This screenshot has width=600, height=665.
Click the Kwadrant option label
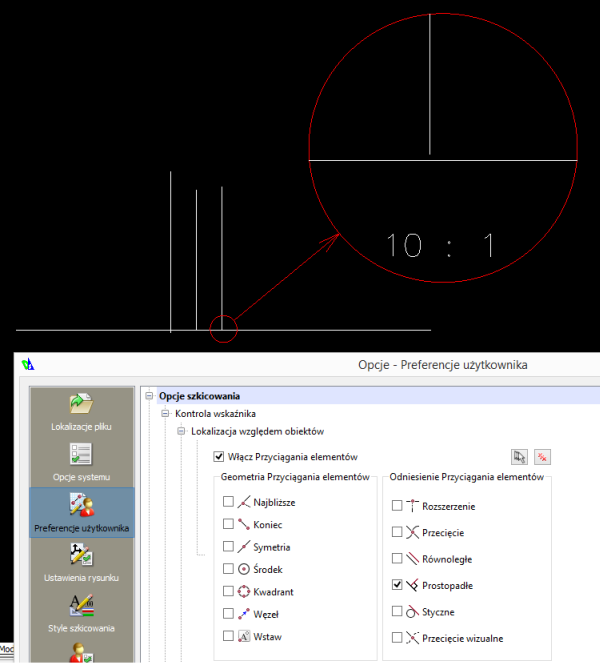tap(273, 592)
